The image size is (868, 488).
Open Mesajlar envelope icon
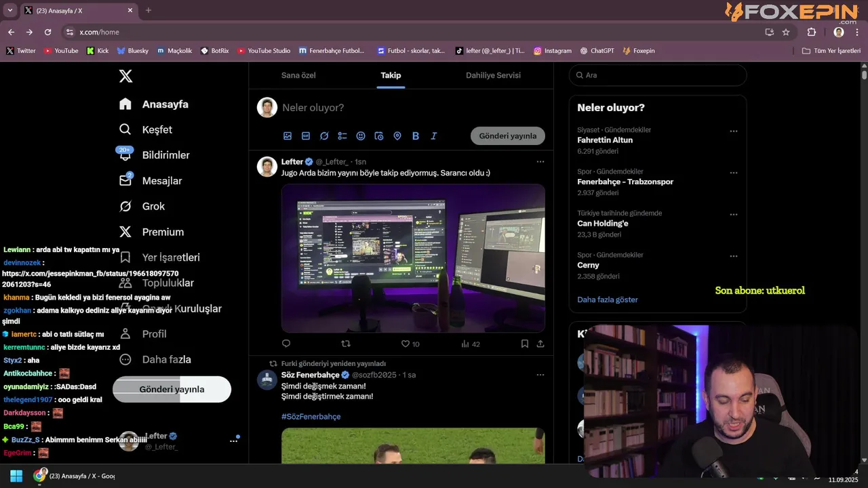pyautogui.click(x=125, y=180)
